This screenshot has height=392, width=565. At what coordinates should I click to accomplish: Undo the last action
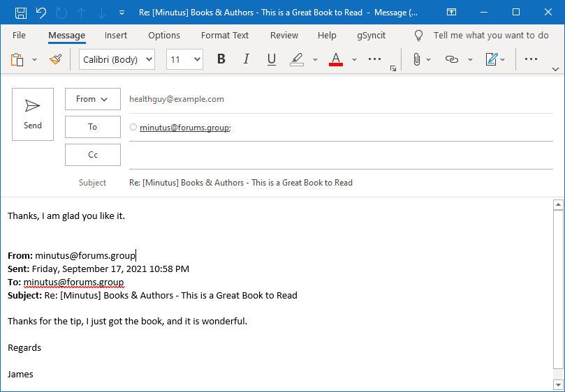[41, 13]
